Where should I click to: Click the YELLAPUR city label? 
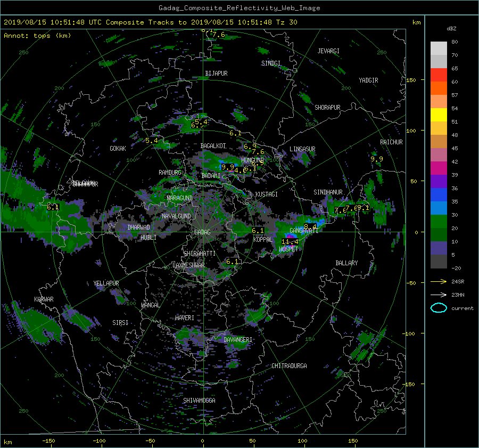point(106,283)
